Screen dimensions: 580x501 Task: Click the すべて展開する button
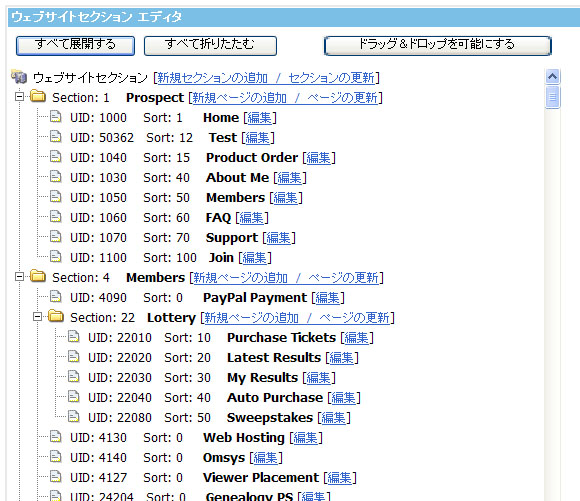[x=75, y=46]
